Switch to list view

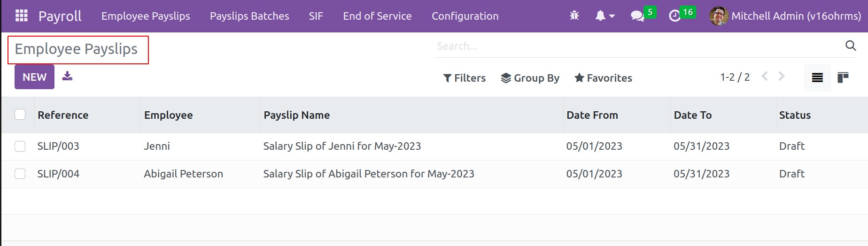click(x=817, y=77)
